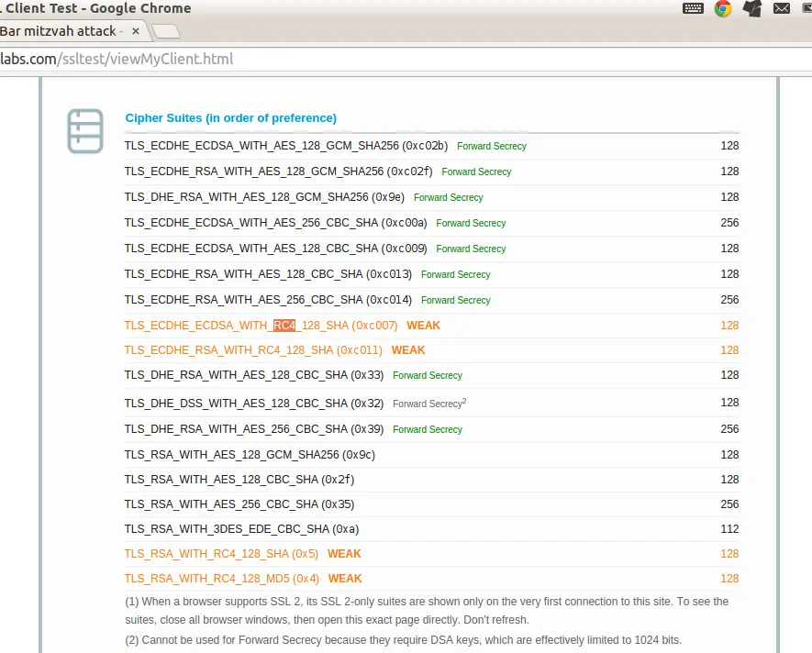Viewport: 812px width, 653px height.
Task: Close the Bar mitzvah attack tab
Action: tap(136, 31)
